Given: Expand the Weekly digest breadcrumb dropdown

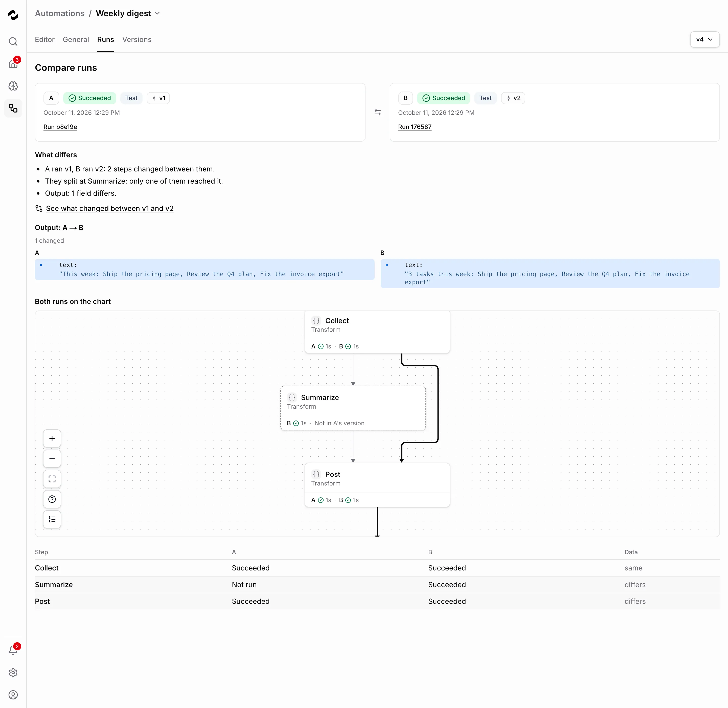Looking at the screenshot, I should (157, 13).
